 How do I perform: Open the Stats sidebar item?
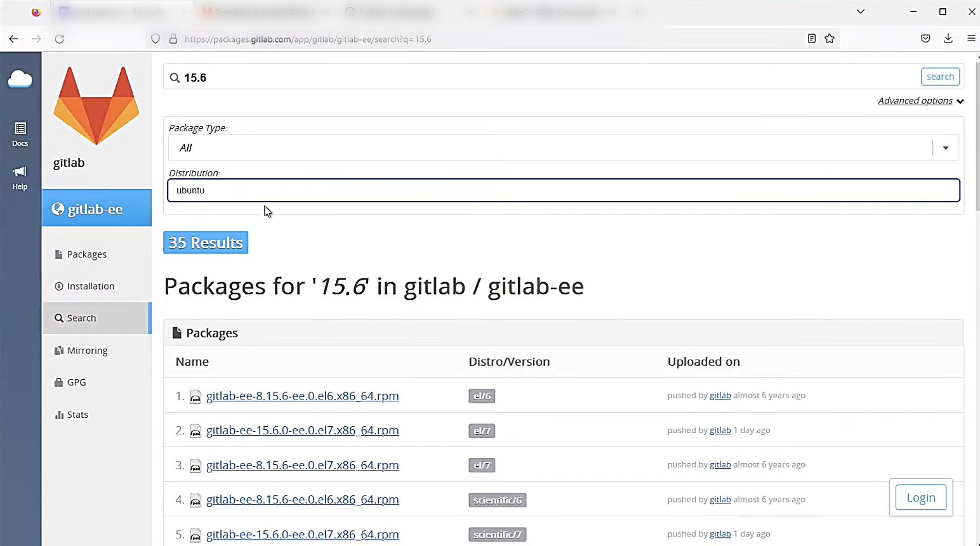coord(77,415)
